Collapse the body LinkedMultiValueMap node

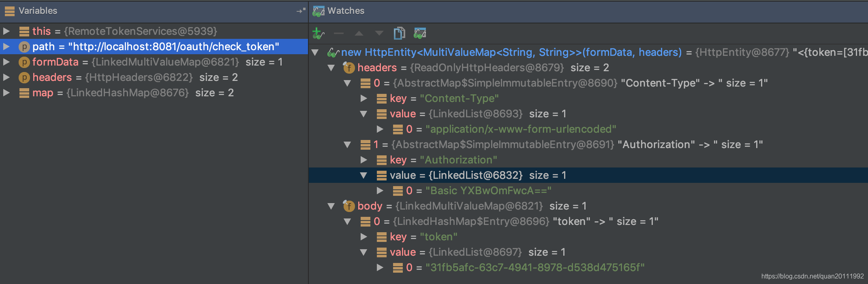[331, 206]
